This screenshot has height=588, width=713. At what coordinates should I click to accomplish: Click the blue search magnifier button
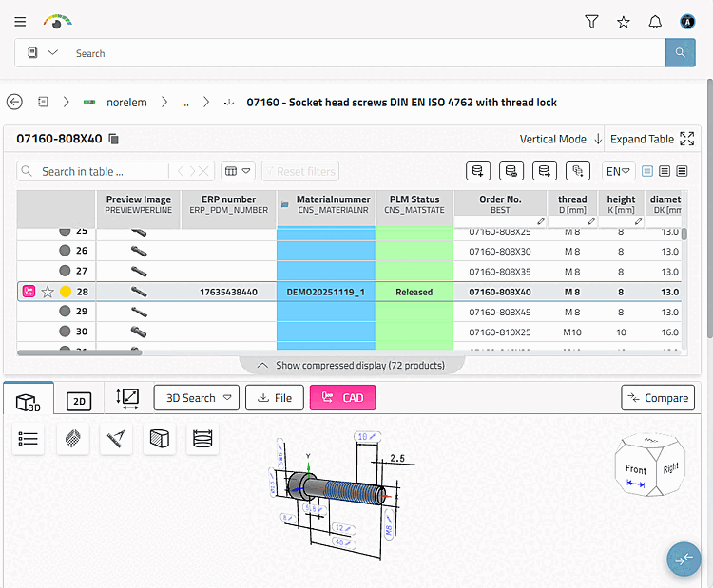(x=681, y=52)
